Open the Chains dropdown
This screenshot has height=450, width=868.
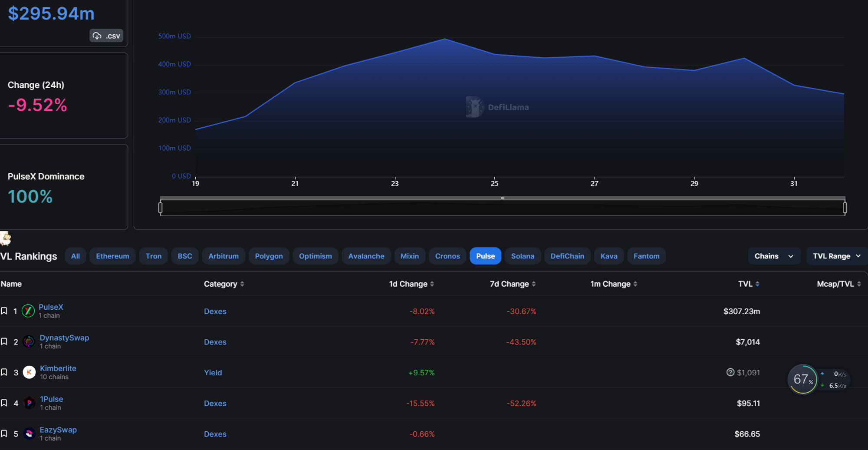[773, 256]
